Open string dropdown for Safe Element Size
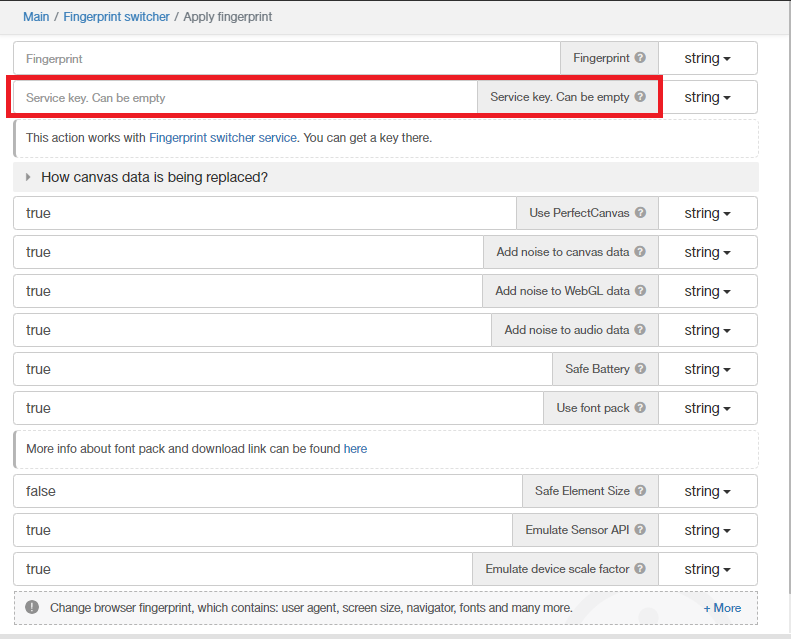 [x=707, y=491]
